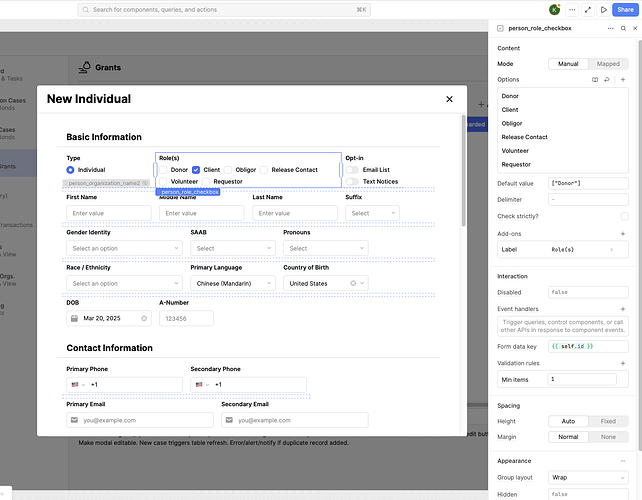
Task: Open the Group layout Wrap dropdown
Action: pos(588,477)
